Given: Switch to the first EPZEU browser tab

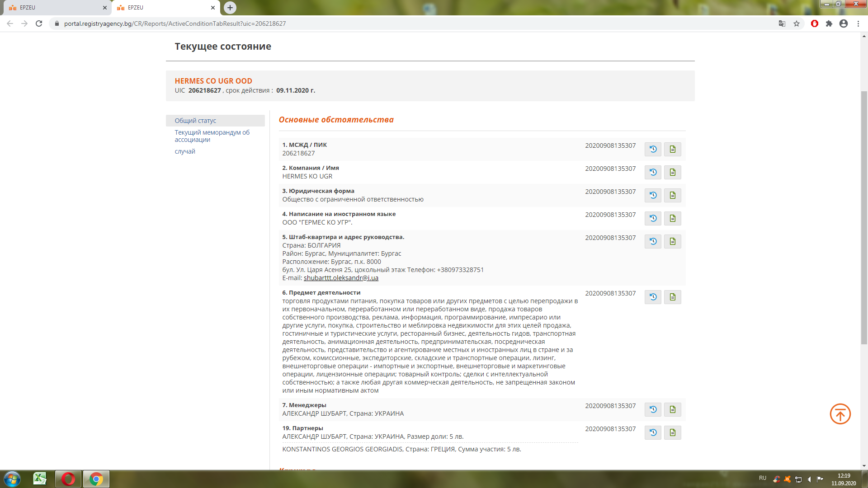Looking at the screenshot, I should 54,8.
